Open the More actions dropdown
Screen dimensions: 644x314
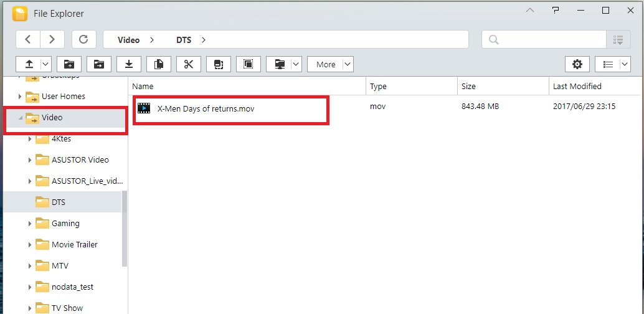tap(330, 64)
